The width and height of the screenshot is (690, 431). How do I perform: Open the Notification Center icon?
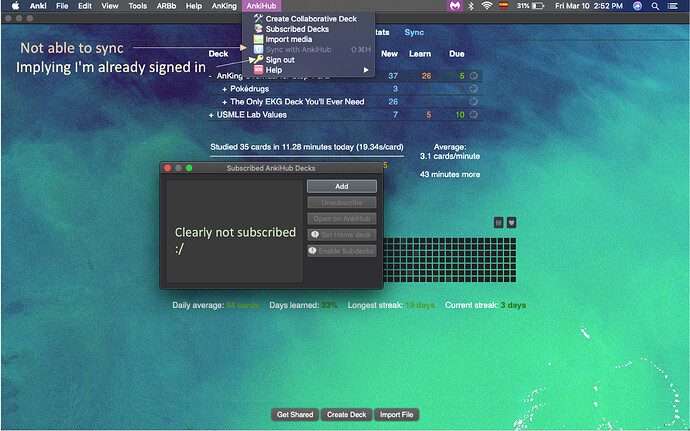point(672,6)
